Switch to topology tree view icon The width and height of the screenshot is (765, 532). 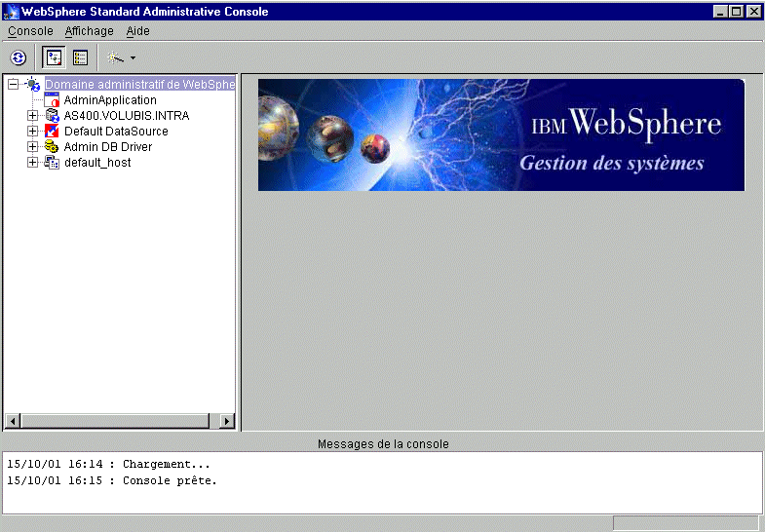click(x=54, y=58)
